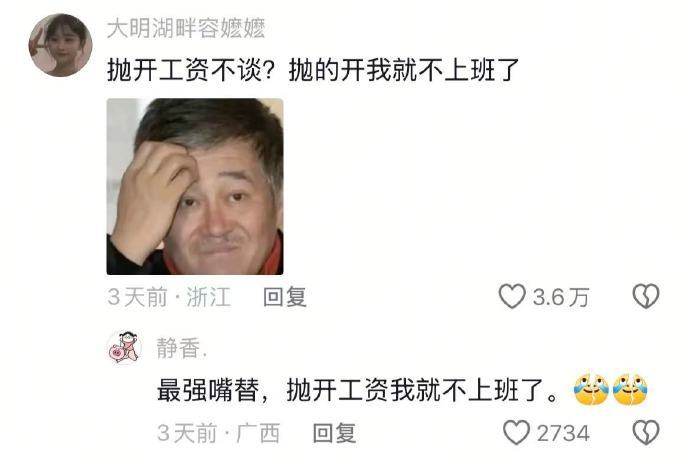Open the meme image in top comment
Viewport: 690px width, 461px height.
tap(195, 187)
